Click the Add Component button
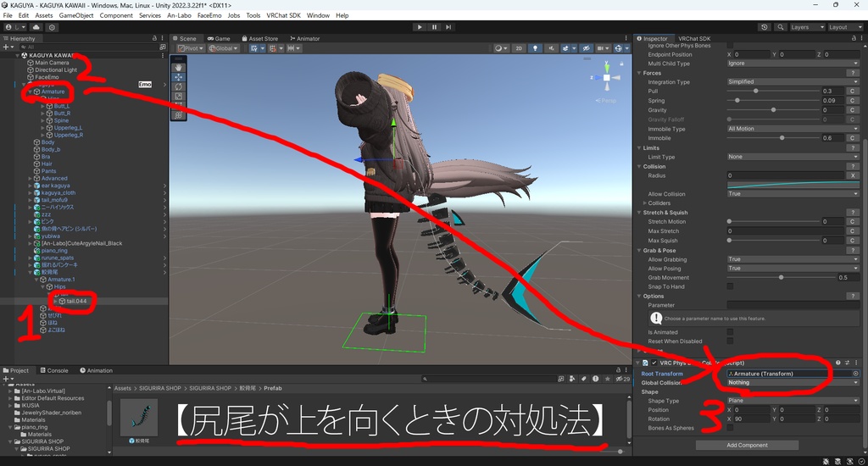The width and height of the screenshot is (868, 466). pos(747,445)
